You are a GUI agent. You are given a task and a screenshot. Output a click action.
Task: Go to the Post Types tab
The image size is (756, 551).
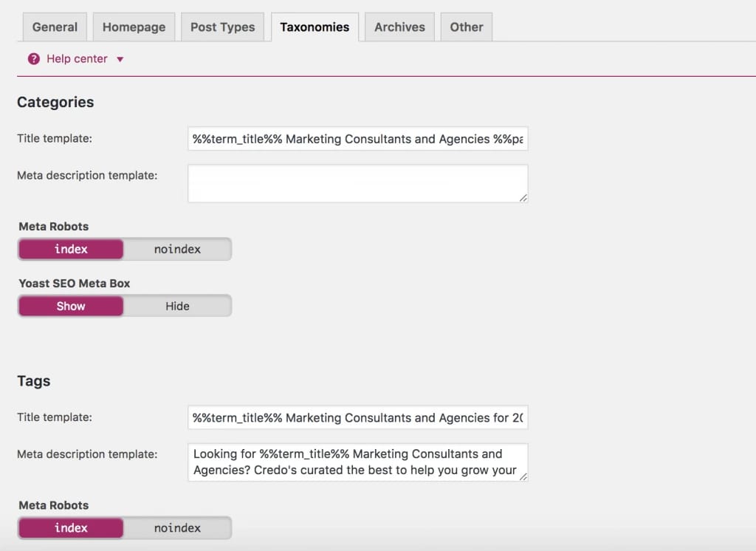[222, 27]
